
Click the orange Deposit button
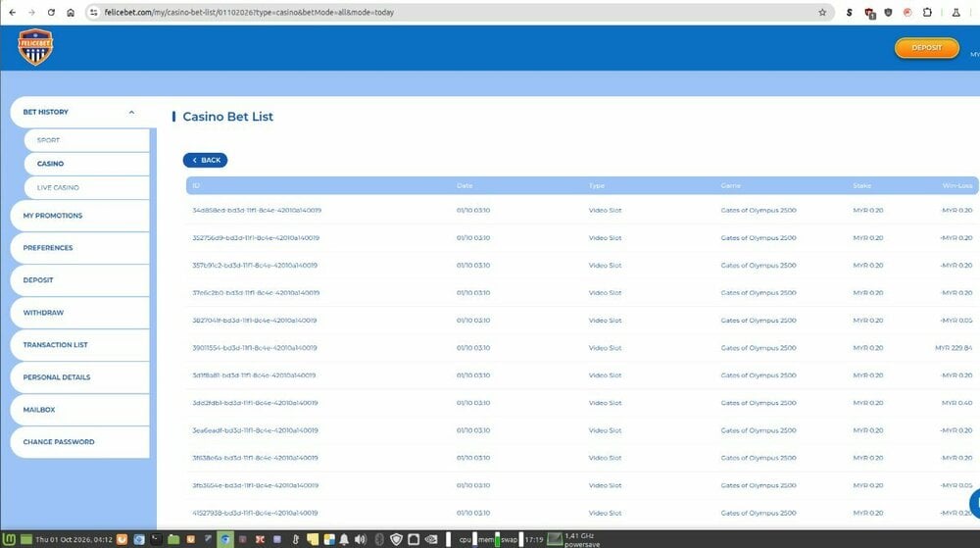tap(926, 48)
